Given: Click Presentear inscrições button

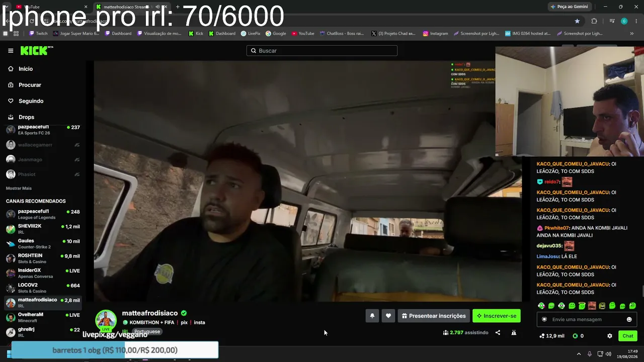Looking at the screenshot, I should coord(434,316).
